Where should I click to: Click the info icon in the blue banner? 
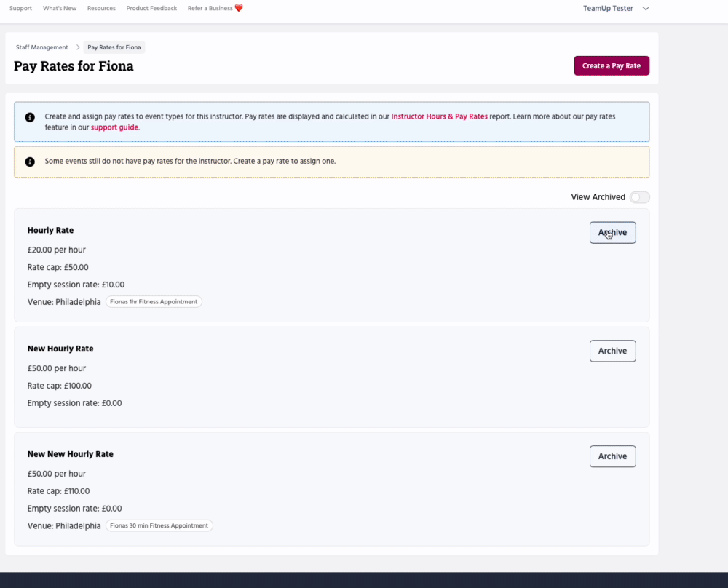tap(30, 117)
